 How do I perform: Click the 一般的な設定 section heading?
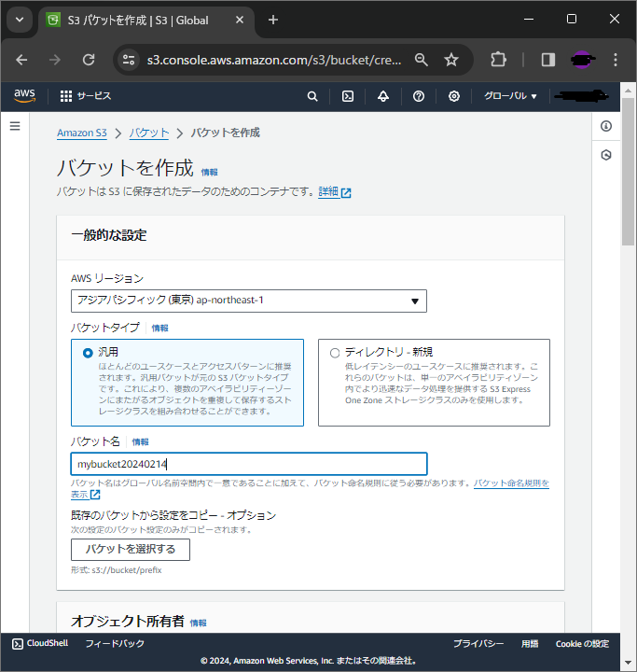[x=109, y=235]
